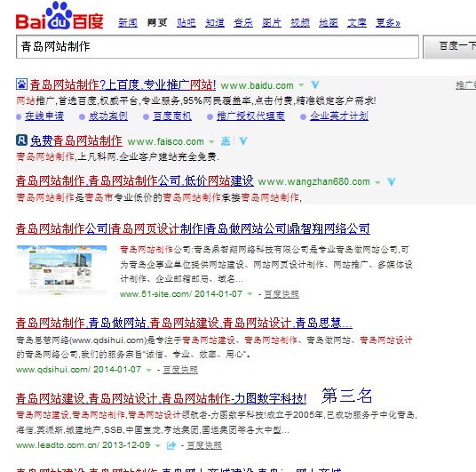Expand the dropdown arrow after www.baidu.com
The height and width of the screenshot is (472, 476).
(301, 85)
